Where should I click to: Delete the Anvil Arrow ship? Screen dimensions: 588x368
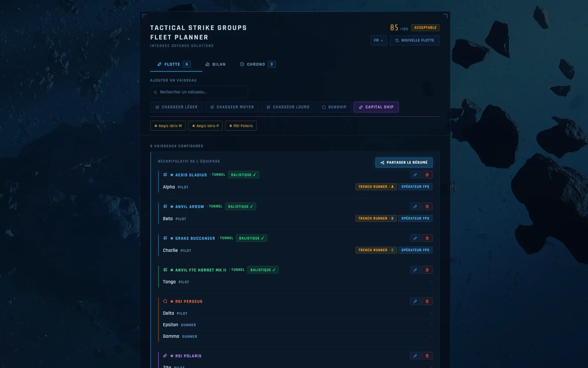[x=427, y=206]
